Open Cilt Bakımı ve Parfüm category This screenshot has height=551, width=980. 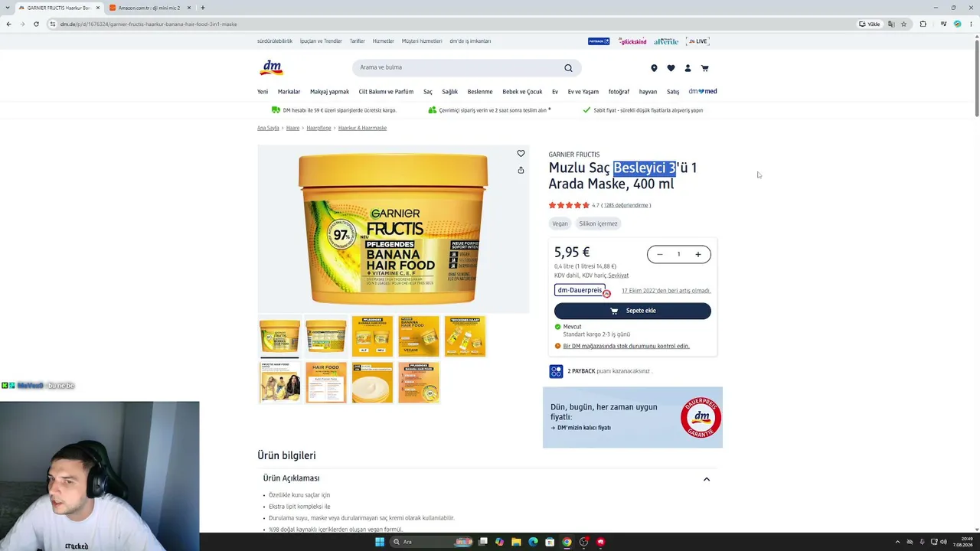click(386, 92)
